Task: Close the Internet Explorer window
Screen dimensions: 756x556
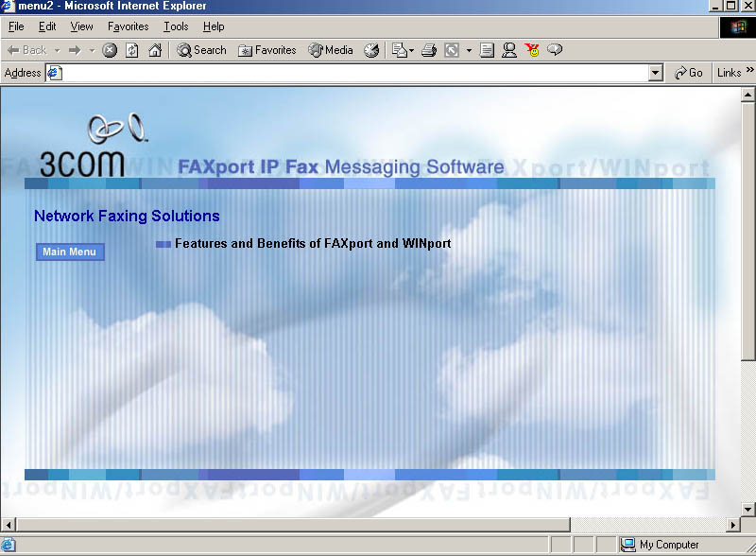Action: (747, 6)
